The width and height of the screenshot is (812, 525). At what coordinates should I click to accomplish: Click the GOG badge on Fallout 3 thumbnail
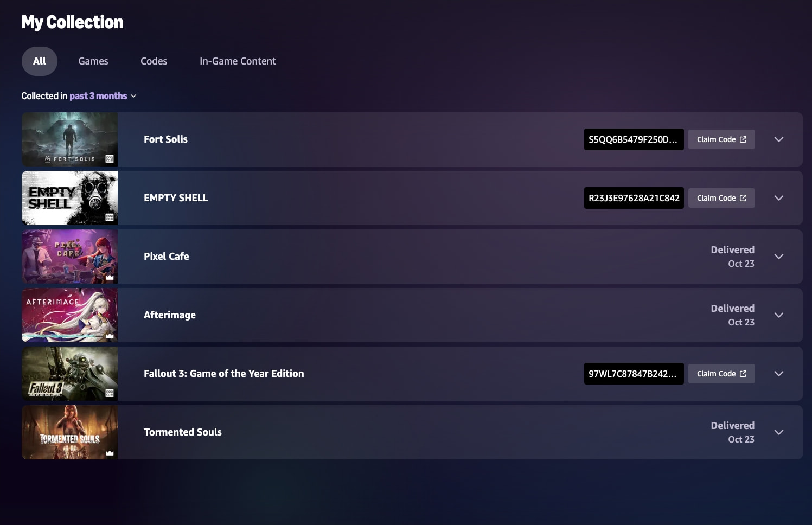[110, 393]
